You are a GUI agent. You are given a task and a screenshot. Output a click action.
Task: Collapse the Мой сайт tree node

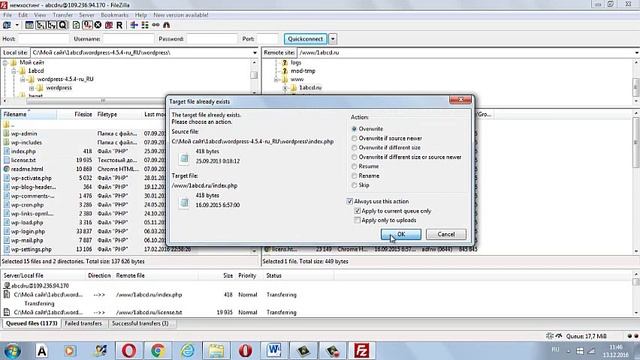(5, 63)
